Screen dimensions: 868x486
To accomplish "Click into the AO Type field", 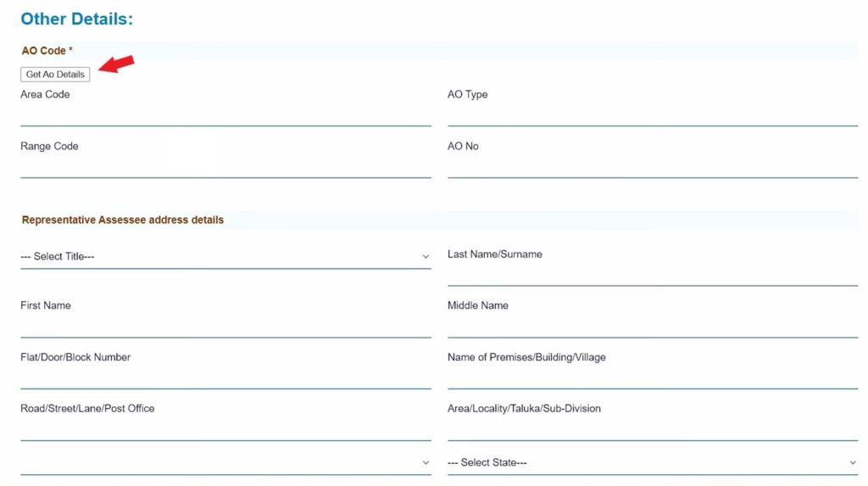I will point(652,115).
